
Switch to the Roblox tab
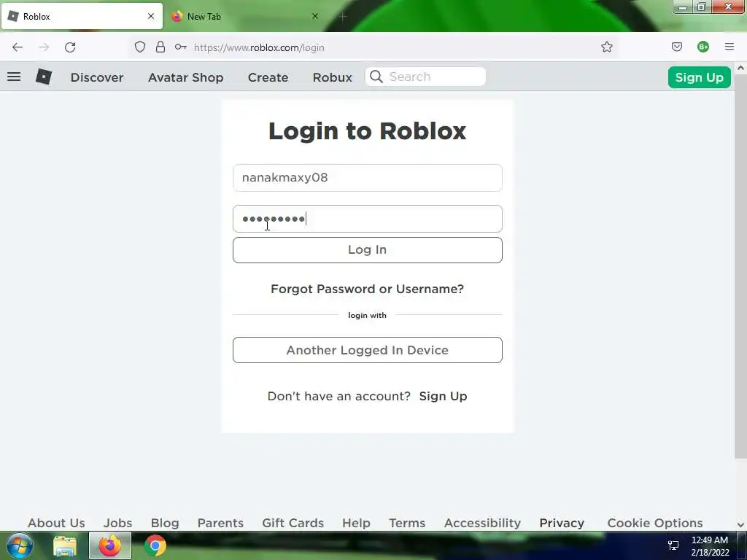(82, 16)
